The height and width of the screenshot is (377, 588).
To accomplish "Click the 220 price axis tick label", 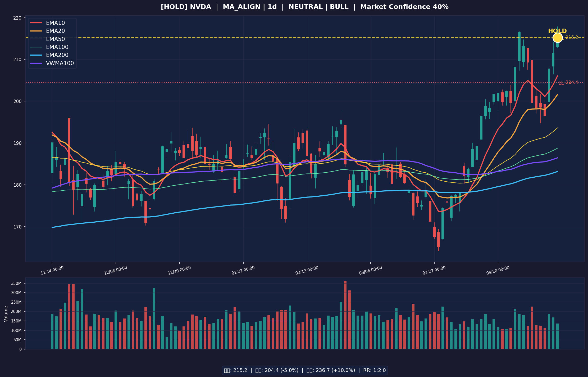I will coord(17,18).
